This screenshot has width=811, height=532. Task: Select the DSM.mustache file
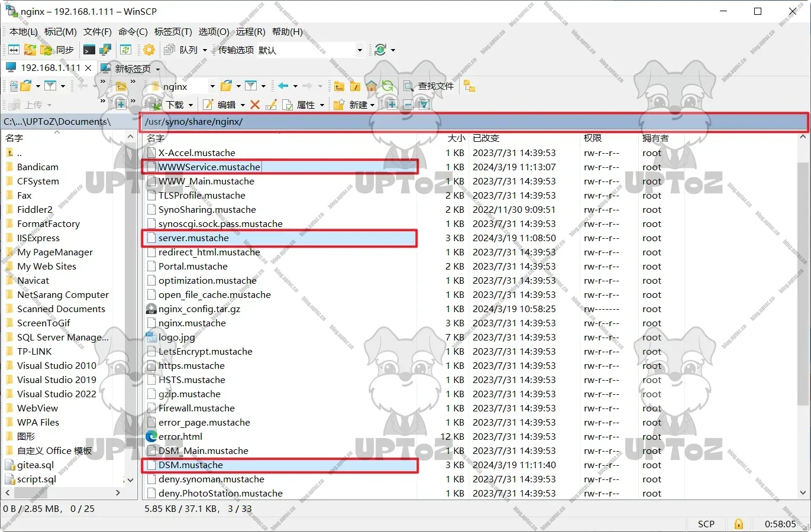point(190,465)
